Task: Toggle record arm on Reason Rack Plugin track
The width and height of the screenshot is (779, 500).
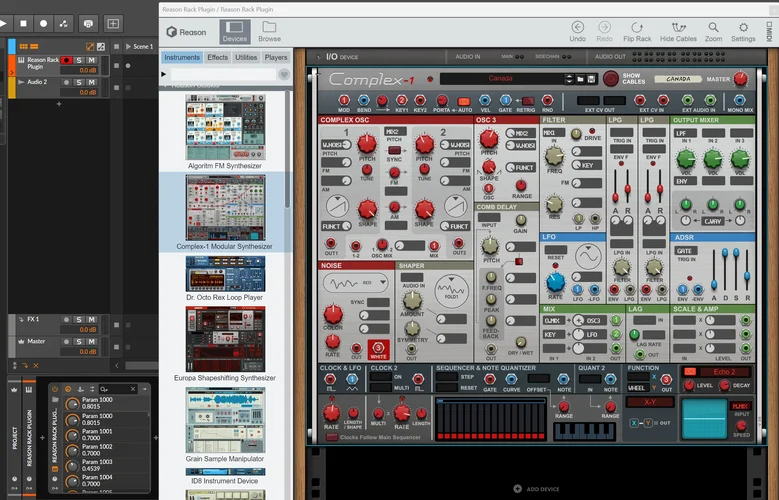Action: [66, 60]
